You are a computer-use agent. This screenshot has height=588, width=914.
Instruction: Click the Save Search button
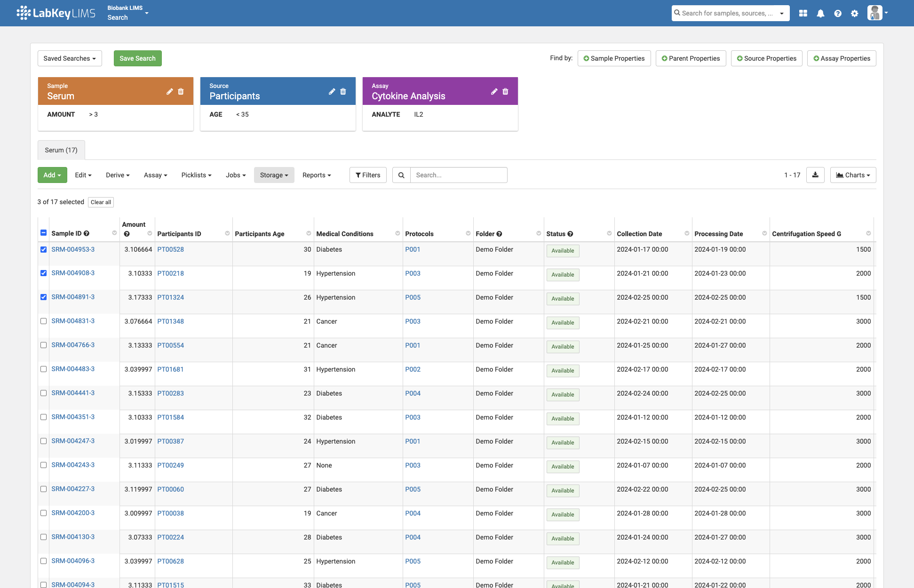point(137,58)
